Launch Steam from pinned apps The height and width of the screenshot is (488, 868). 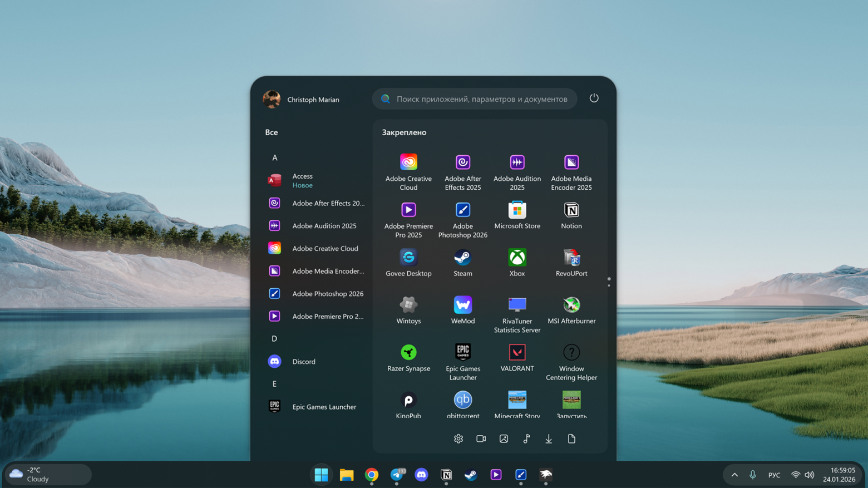point(462,263)
